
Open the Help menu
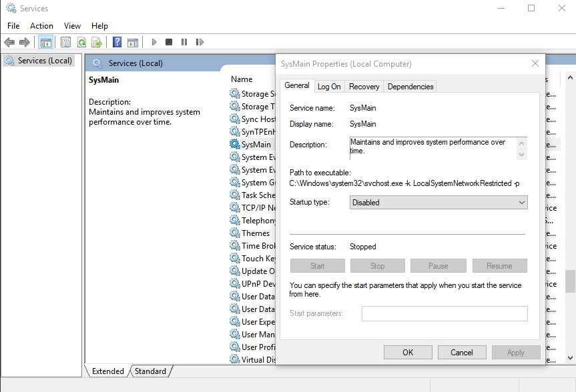[x=99, y=26]
